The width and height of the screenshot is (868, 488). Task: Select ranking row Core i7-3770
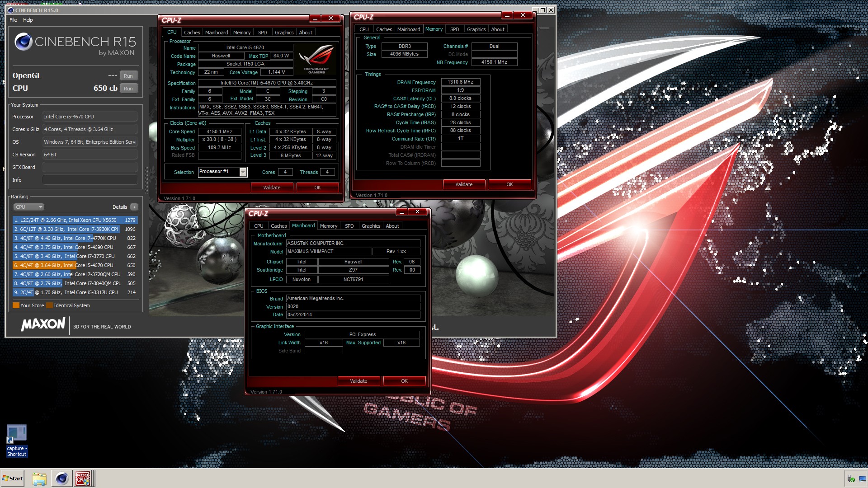[75, 256]
